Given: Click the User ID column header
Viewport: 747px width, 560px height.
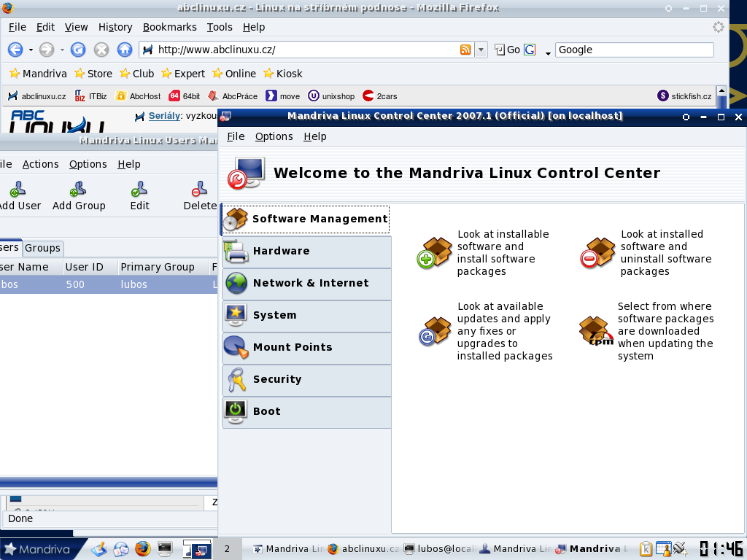Looking at the screenshot, I should click(90, 267).
